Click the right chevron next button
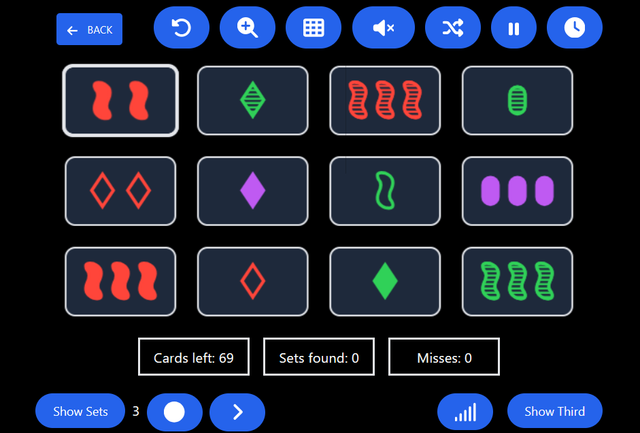The width and height of the screenshot is (640, 433). (x=237, y=412)
